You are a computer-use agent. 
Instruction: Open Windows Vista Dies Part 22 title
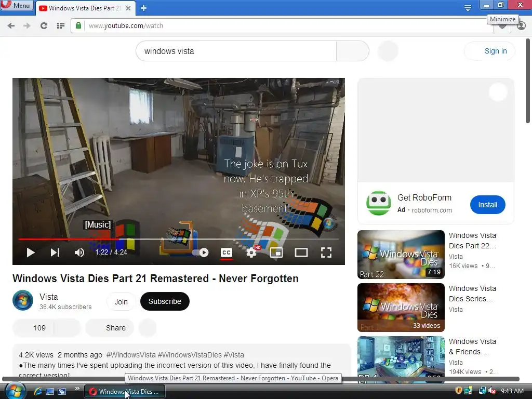click(472, 241)
